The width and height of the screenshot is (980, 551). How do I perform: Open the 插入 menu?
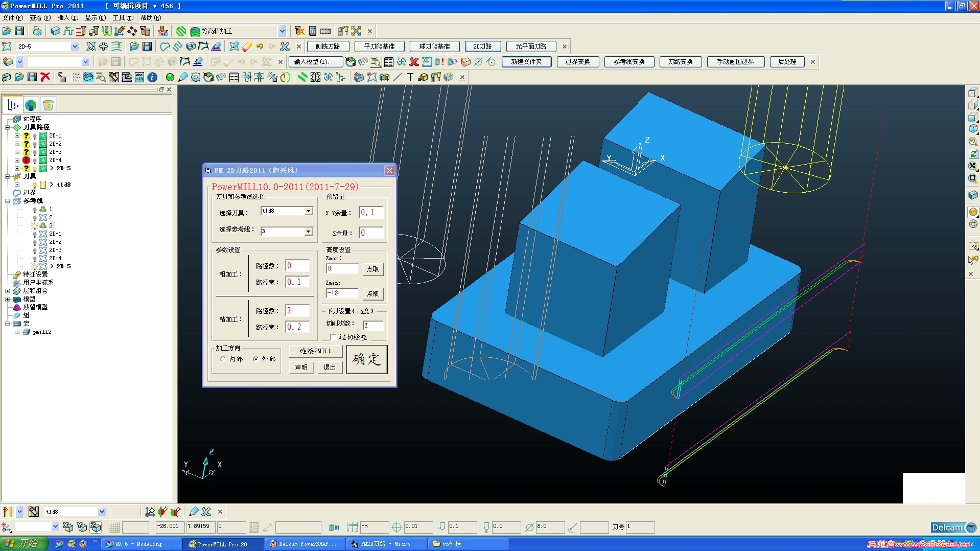pyautogui.click(x=68, y=18)
